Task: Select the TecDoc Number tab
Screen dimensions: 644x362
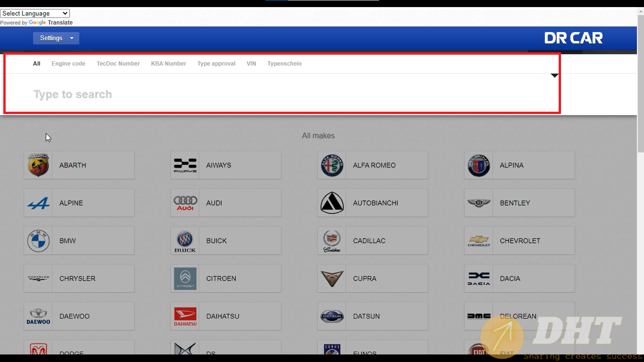Action: pyautogui.click(x=118, y=64)
